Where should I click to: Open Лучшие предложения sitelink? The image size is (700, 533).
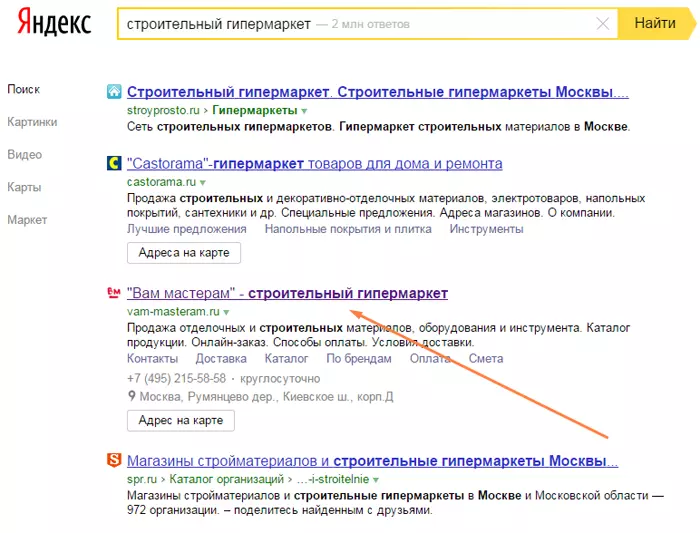coord(187,229)
